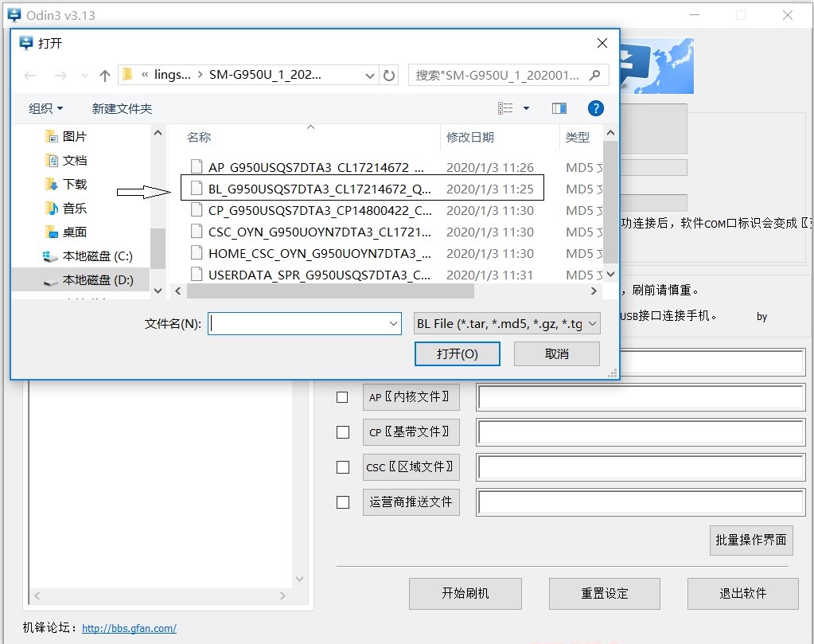Select 本地磁盘 (D:) in sidebar
The width and height of the screenshot is (814, 644).
[80, 280]
